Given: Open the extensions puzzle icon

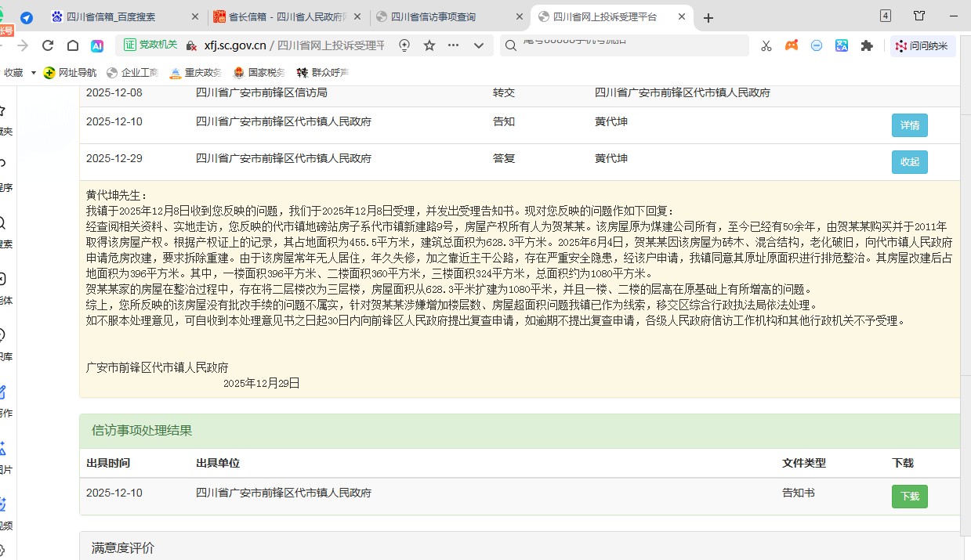Looking at the screenshot, I should (x=867, y=45).
